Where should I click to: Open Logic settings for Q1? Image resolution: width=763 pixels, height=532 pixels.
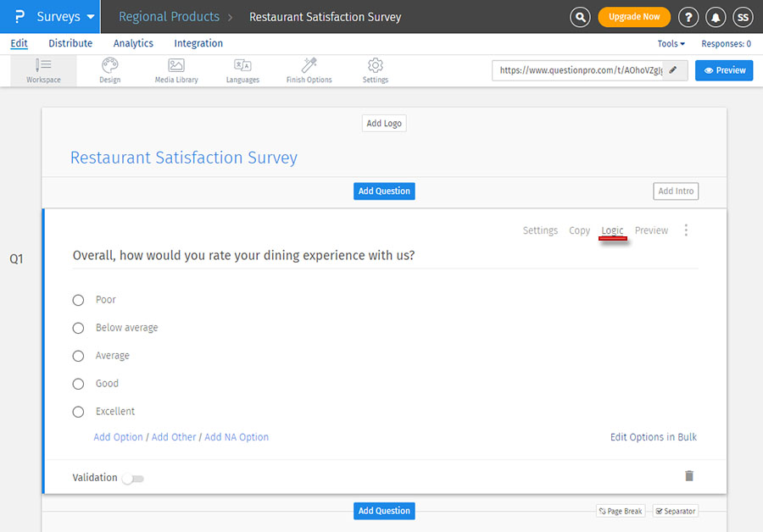click(612, 230)
